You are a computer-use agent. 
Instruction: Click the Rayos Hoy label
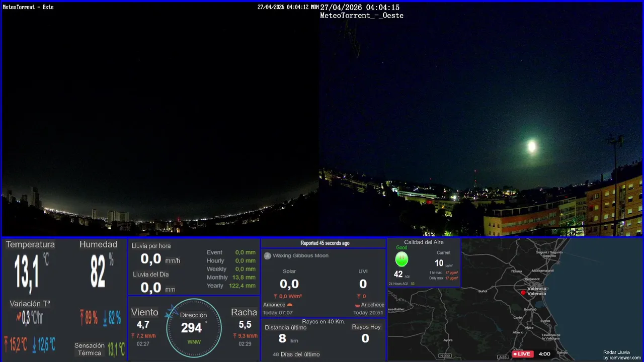tap(366, 327)
